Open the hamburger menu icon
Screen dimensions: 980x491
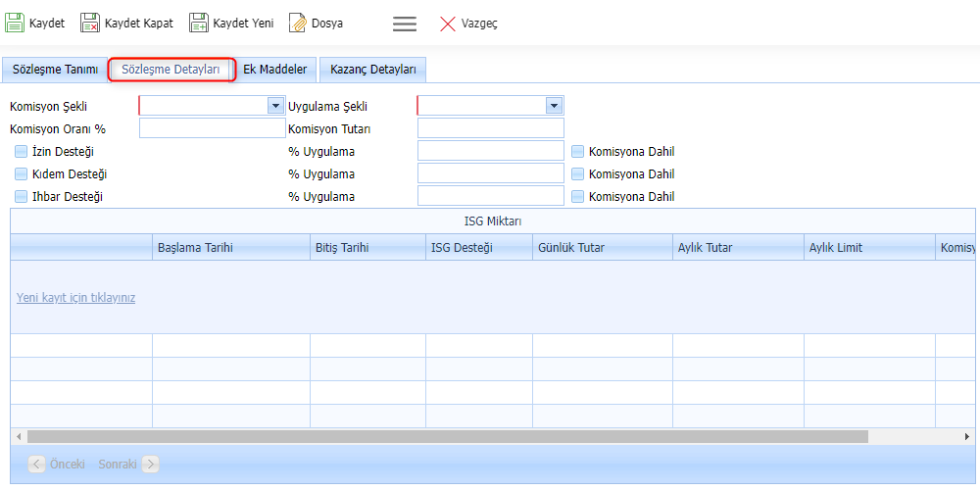pyautogui.click(x=405, y=24)
